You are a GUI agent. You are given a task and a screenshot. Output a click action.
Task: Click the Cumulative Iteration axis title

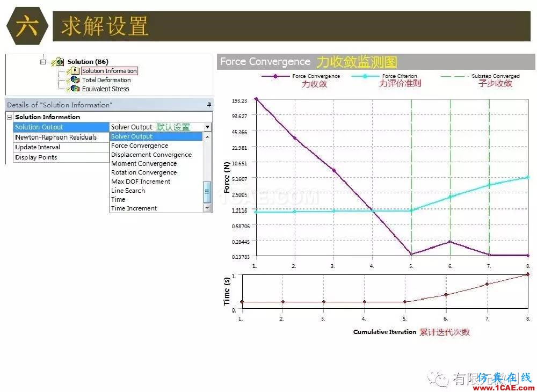(x=384, y=332)
